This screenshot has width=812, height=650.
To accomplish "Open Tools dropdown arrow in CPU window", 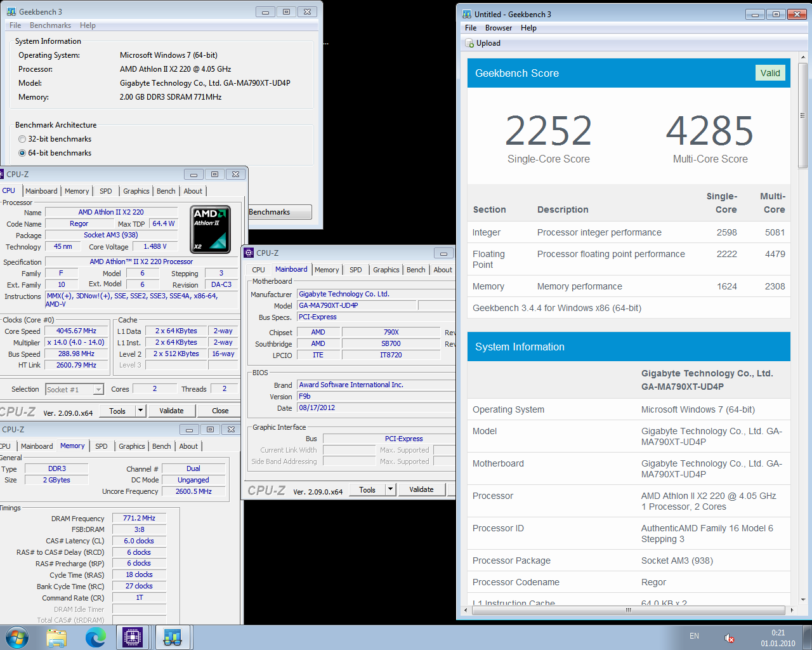I will [141, 411].
